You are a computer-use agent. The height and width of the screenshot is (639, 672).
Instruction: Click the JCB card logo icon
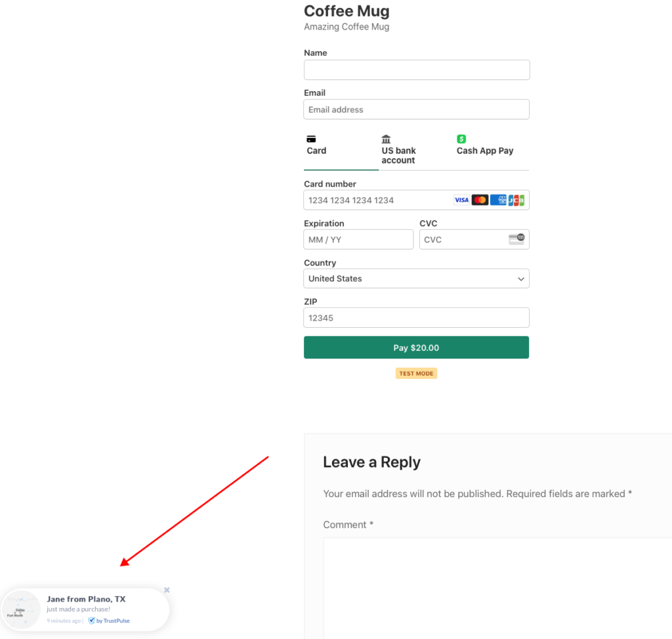(x=516, y=200)
